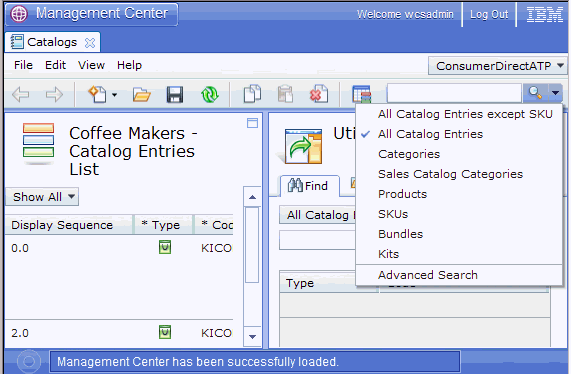Open the View menu
Screen dimensions: 571x374
(91, 65)
